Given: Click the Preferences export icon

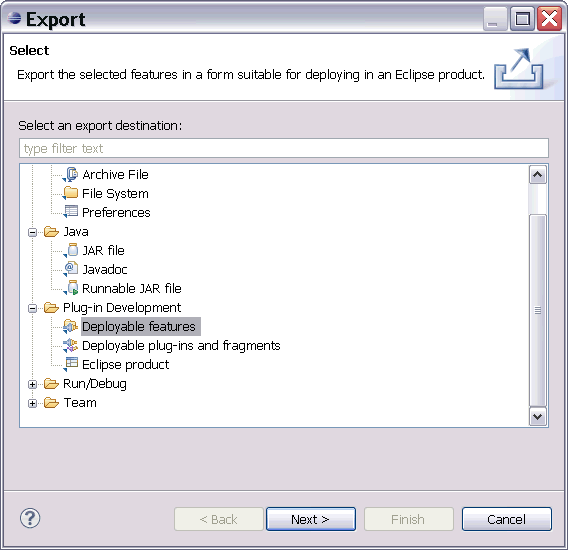Looking at the screenshot, I should (71, 212).
